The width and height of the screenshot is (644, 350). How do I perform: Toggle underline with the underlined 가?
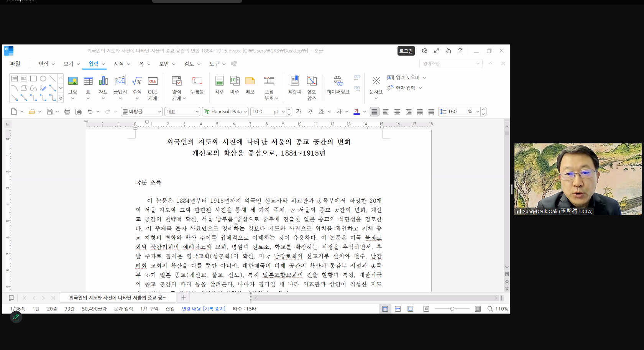point(321,112)
